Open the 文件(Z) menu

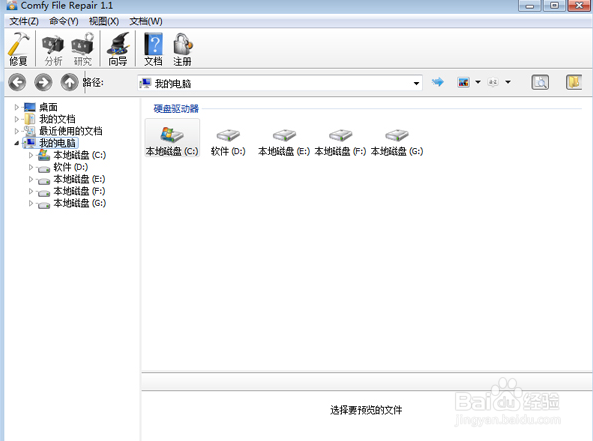24,21
